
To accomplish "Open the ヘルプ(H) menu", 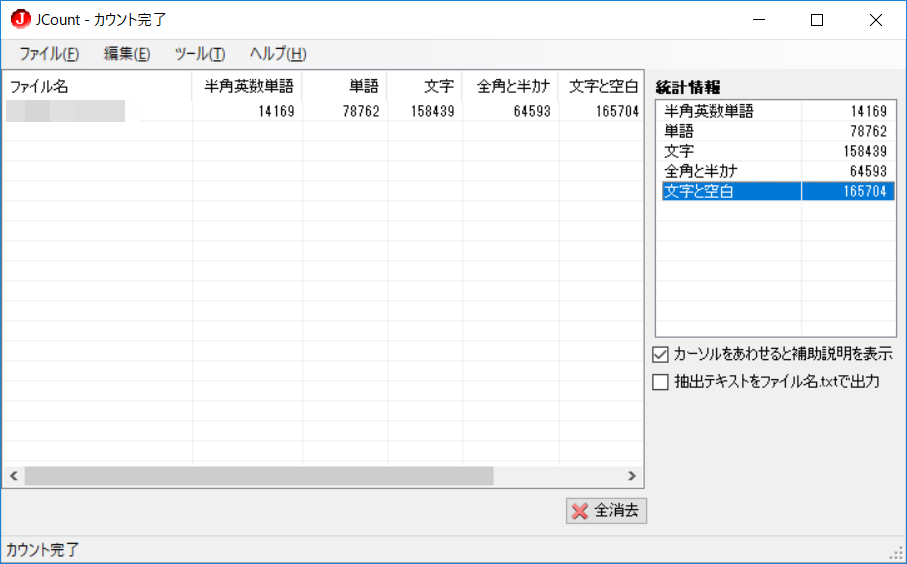I will click(x=278, y=54).
